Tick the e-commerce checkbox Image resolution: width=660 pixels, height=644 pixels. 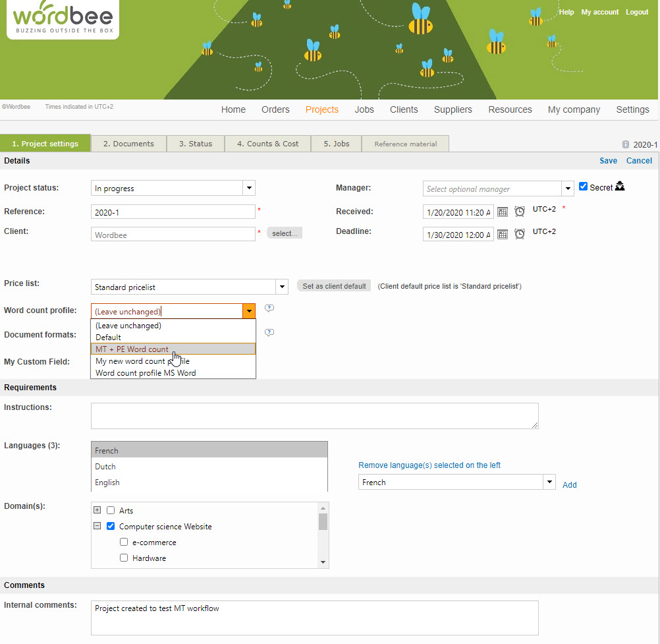pos(124,542)
